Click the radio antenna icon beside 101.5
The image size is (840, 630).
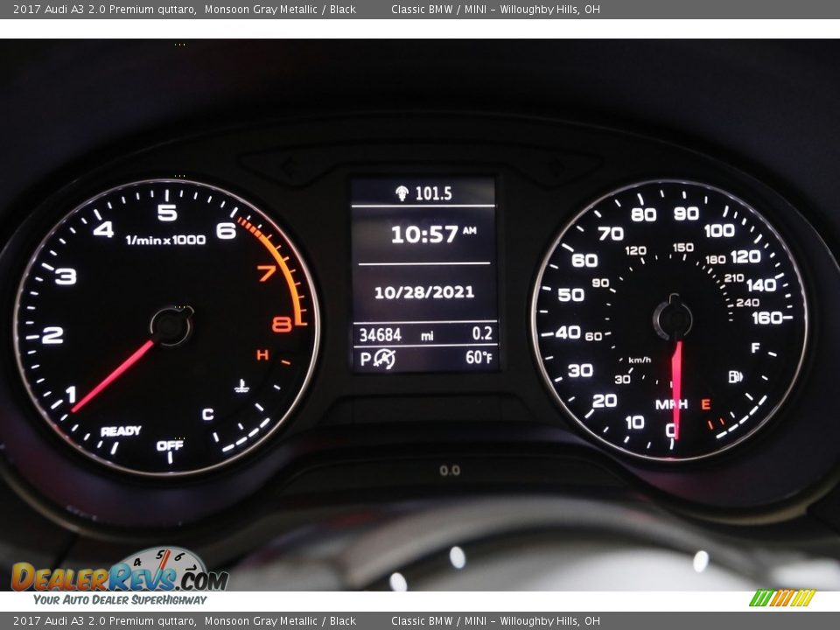(402, 192)
